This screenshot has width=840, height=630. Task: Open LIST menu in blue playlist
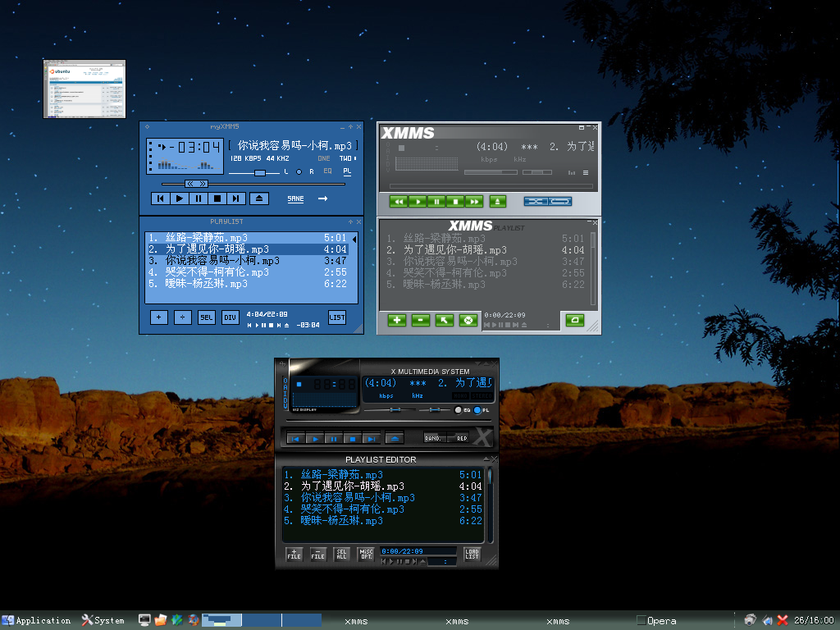pyautogui.click(x=337, y=317)
